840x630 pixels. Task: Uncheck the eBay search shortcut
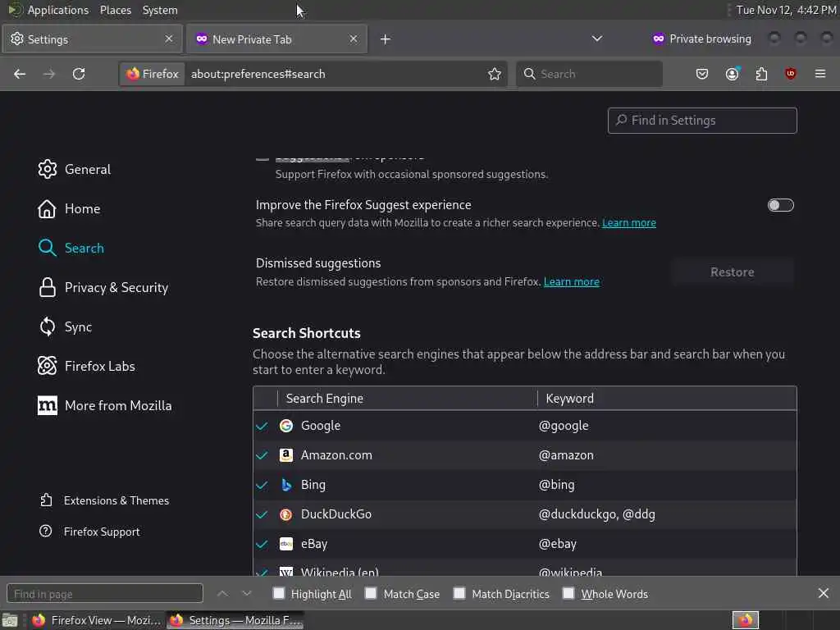tap(262, 544)
